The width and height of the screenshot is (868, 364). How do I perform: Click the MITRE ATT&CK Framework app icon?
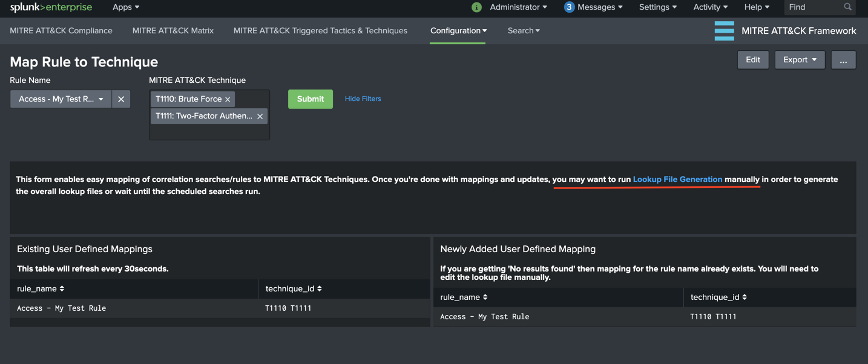(x=724, y=31)
